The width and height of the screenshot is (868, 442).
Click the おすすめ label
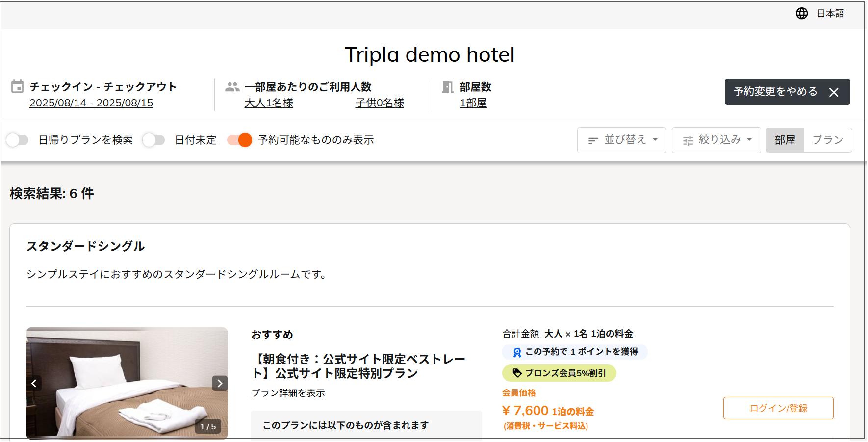click(x=272, y=335)
